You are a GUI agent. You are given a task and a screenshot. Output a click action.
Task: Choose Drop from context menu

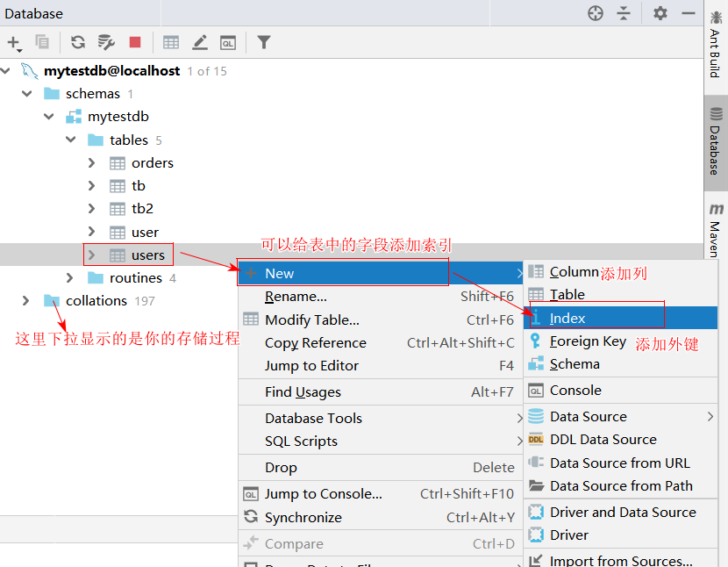click(x=381, y=468)
